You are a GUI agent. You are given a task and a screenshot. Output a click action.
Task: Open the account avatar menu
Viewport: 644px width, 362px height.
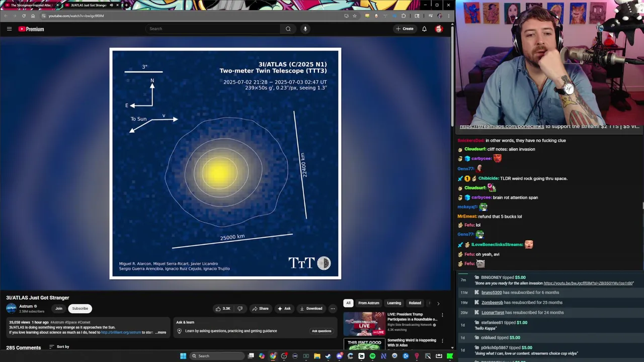point(439,29)
